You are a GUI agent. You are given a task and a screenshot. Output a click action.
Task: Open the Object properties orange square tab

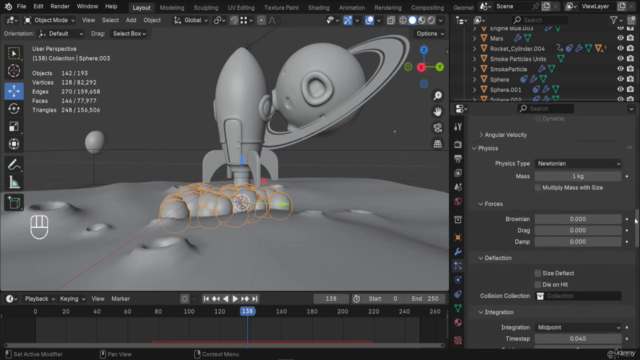coord(458,237)
